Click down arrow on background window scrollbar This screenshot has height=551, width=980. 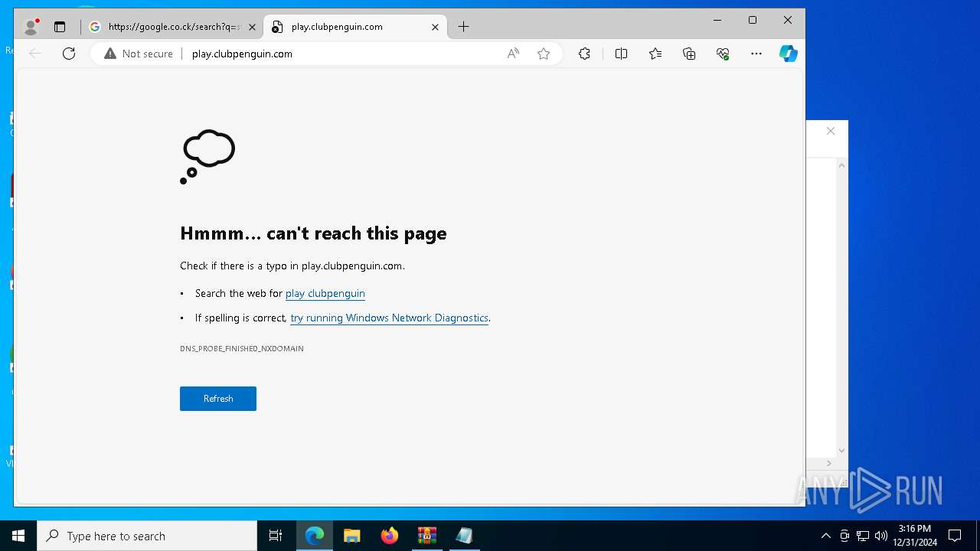(841, 451)
